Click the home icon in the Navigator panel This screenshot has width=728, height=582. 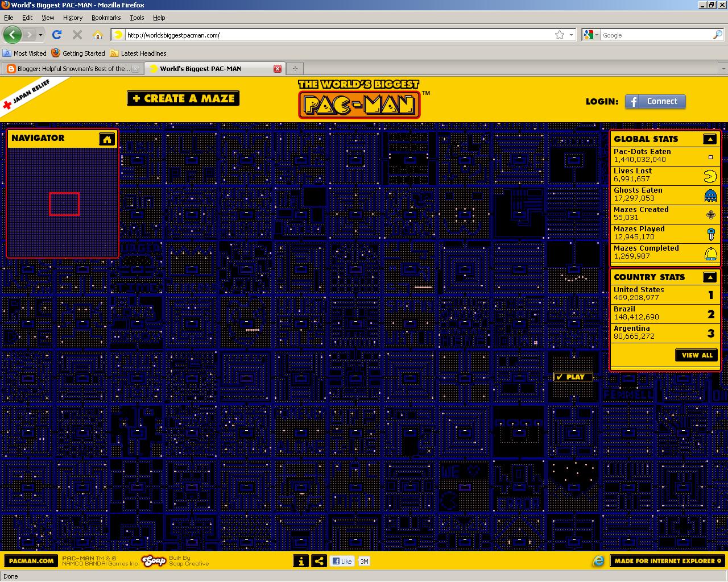pyautogui.click(x=107, y=138)
